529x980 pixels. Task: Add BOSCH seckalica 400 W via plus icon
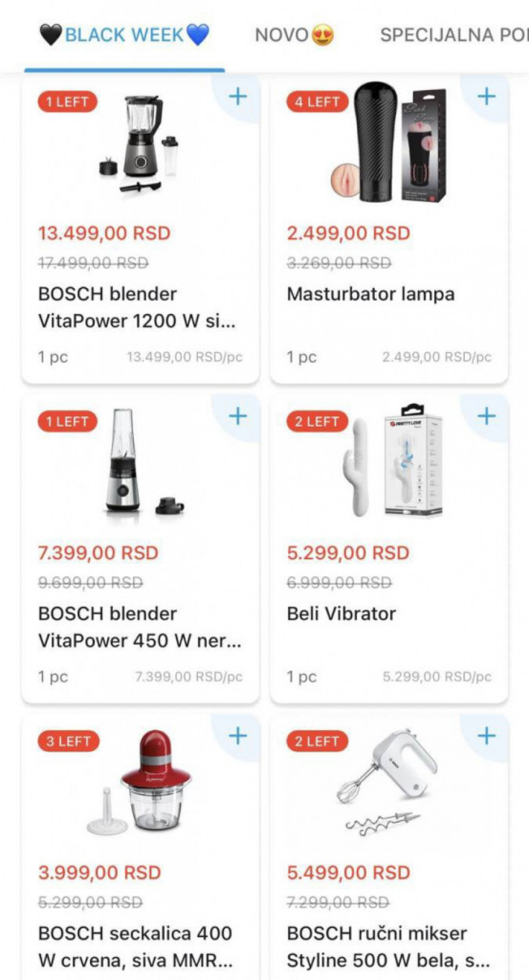pos(238,735)
